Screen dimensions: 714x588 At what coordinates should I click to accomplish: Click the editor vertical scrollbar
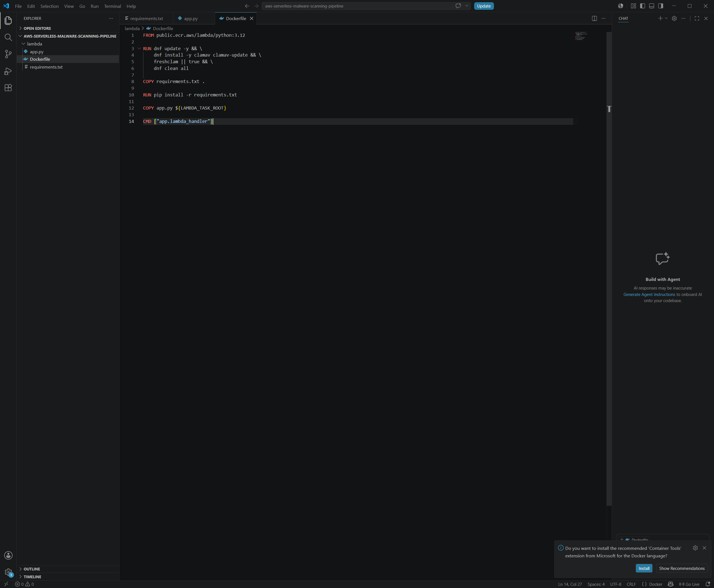(609, 269)
